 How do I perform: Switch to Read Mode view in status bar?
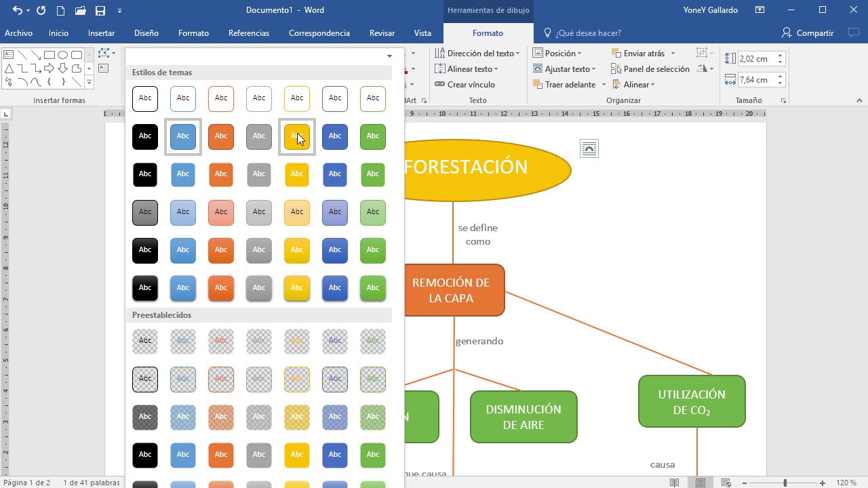pos(674,483)
